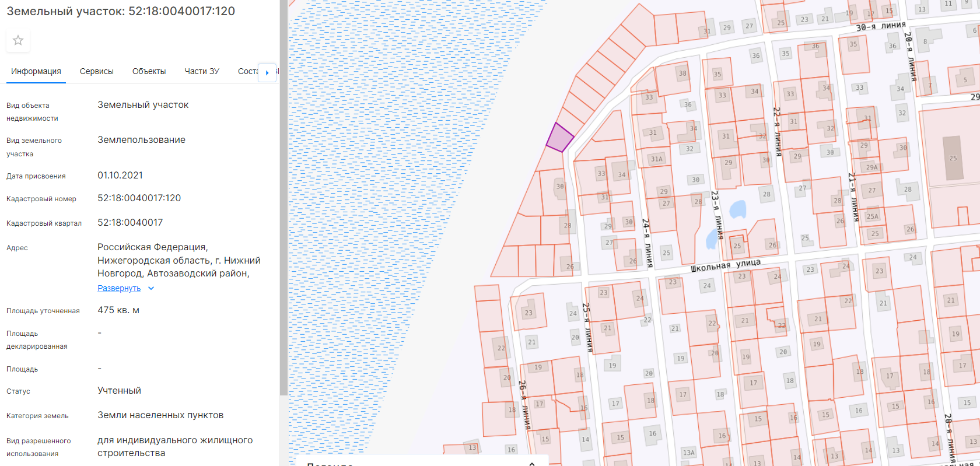980x466 pixels.
Task: Click the Развернуть link under the address
Action: (119, 288)
